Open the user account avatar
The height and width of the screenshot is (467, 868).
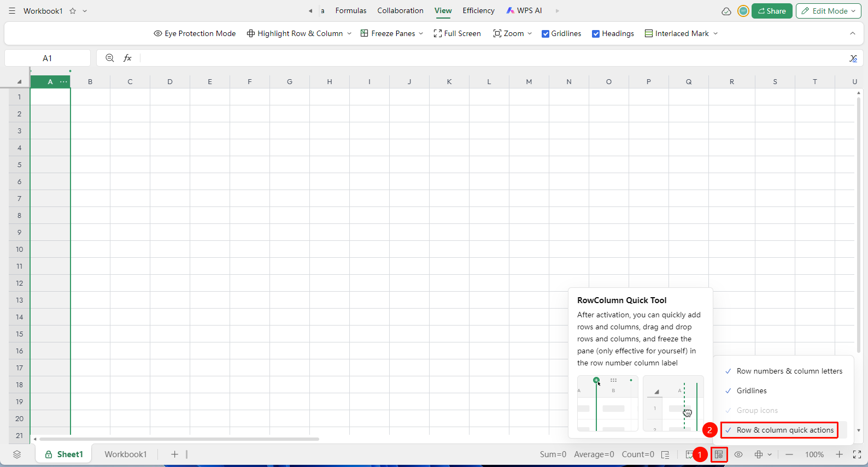click(743, 11)
